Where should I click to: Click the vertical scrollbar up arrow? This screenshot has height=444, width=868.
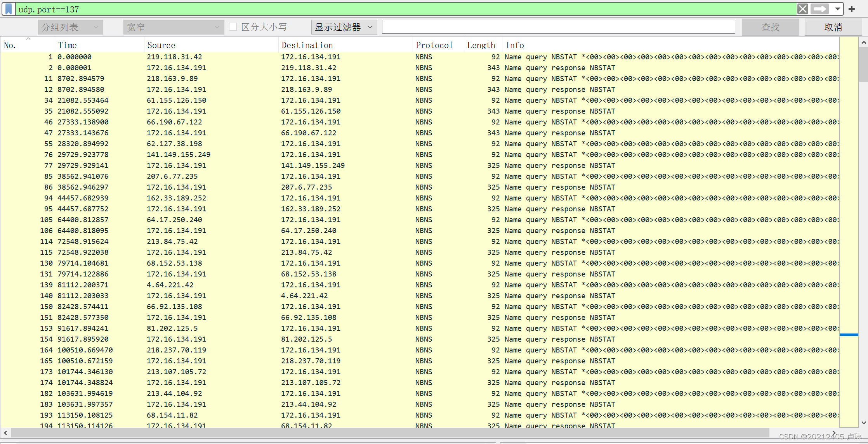point(863,43)
